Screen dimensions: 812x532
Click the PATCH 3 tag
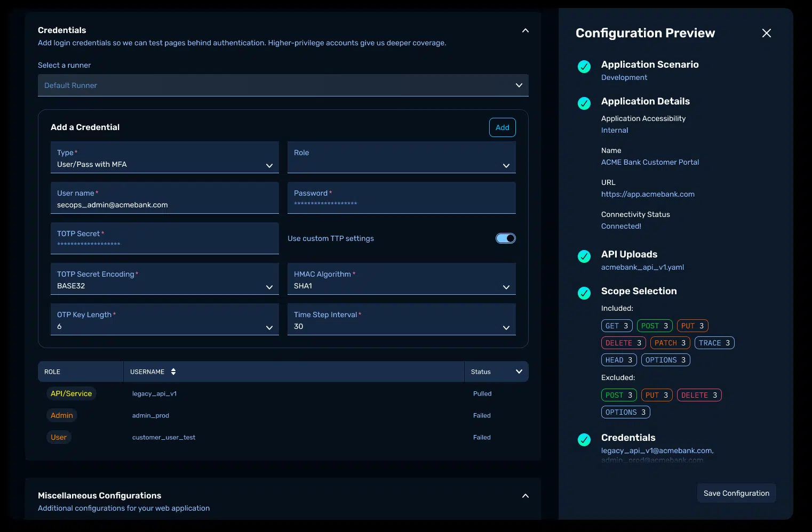pyautogui.click(x=670, y=343)
